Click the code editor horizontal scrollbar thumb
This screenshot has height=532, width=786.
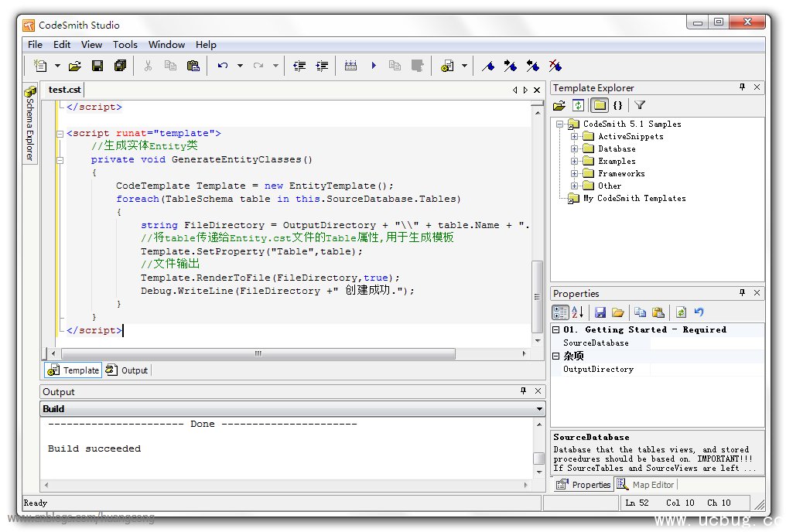258,353
